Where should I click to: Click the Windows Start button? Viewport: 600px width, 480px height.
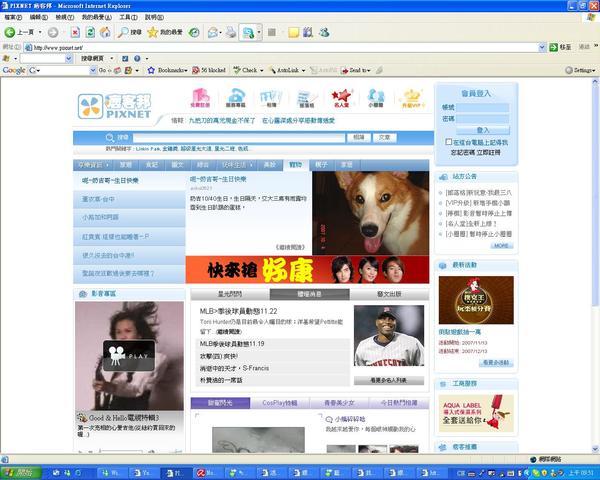coord(21,473)
